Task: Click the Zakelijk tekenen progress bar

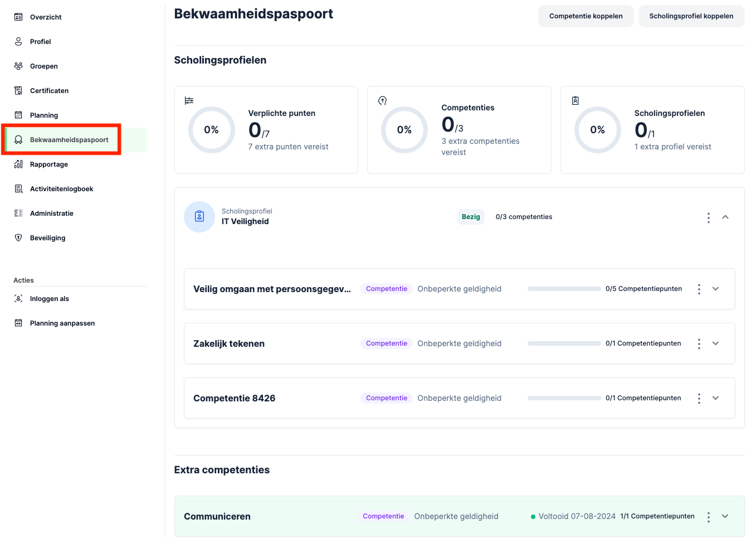Action: [564, 343]
